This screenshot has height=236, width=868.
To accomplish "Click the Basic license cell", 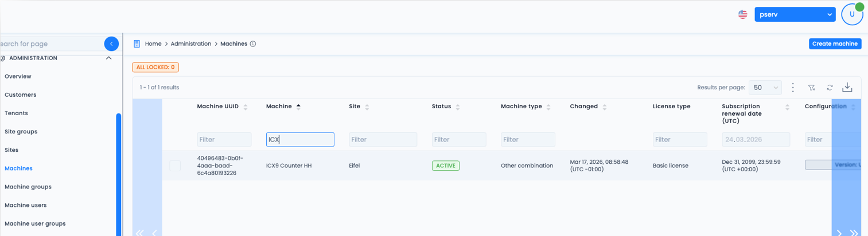I will click(x=671, y=166).
